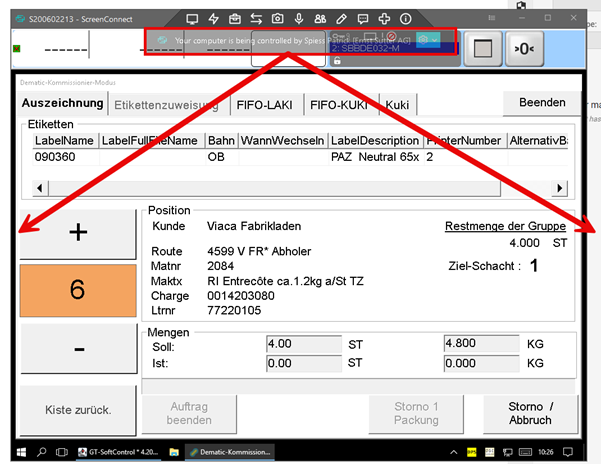
Task: Open the lightning bolt essentials menu
Action: coord(214,19)
